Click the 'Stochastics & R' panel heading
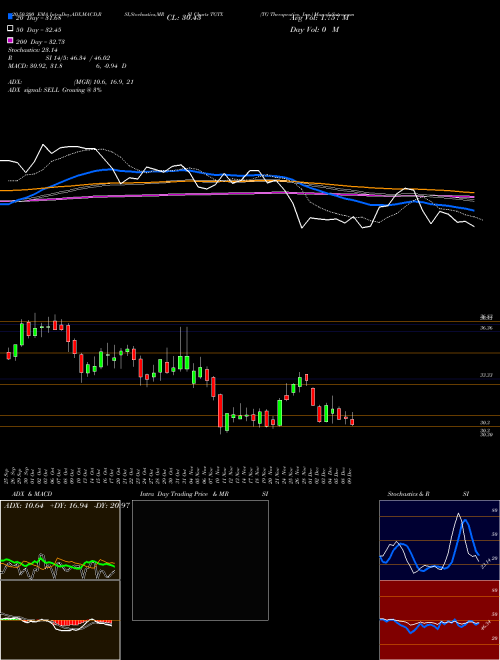 coord(409,494)
